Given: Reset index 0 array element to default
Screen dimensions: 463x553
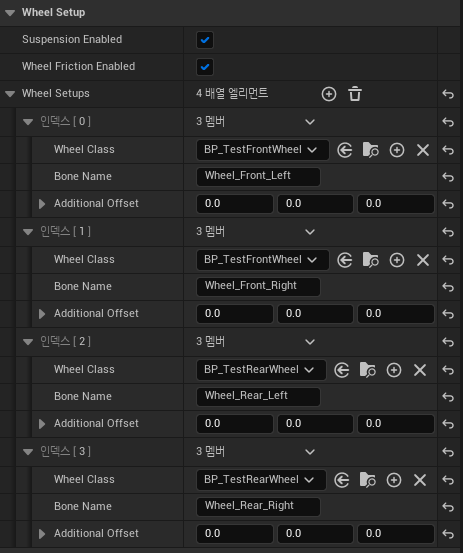Looking at the screenshot, I should (448, 122).
